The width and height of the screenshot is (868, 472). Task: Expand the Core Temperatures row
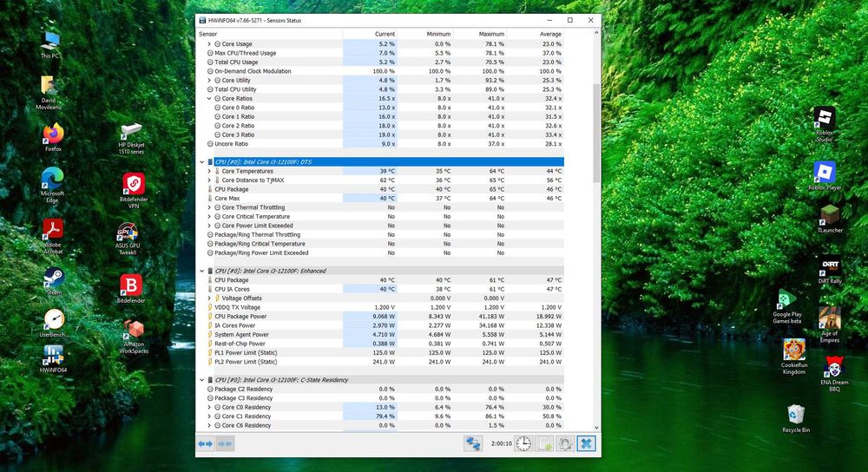[209, 171]
